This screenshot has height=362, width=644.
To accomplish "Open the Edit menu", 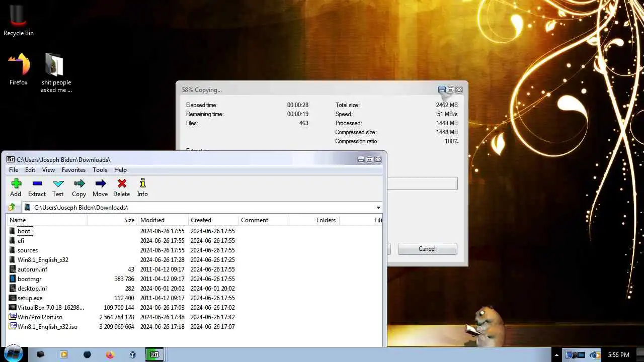I will click(x=30, y=170).
